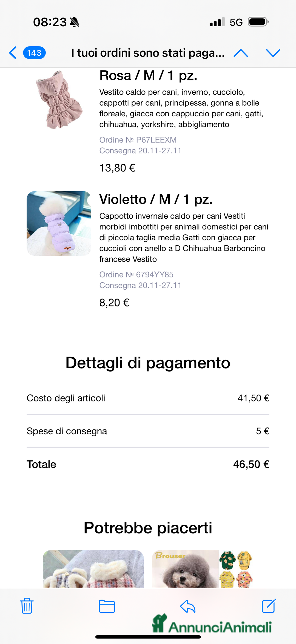The image size is (296, 644).
Task: Go to next message with down chevron
Action: point(273,53)
